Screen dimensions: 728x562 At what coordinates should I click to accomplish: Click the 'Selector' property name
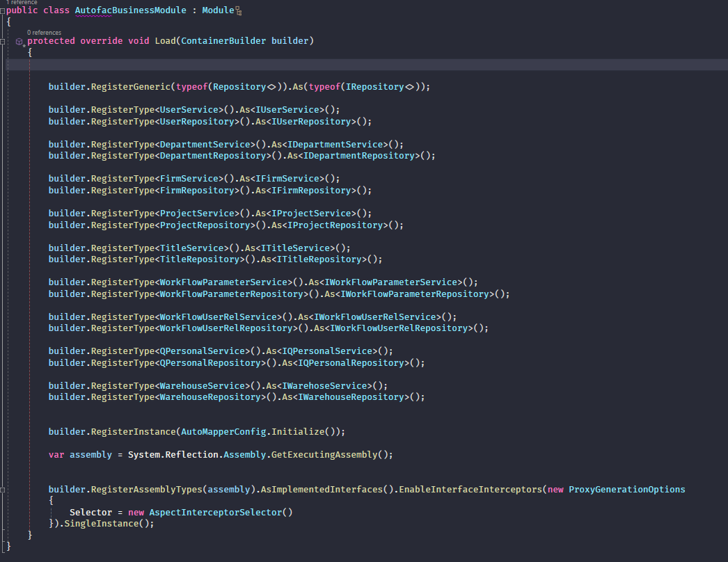[x=91, y=513]
